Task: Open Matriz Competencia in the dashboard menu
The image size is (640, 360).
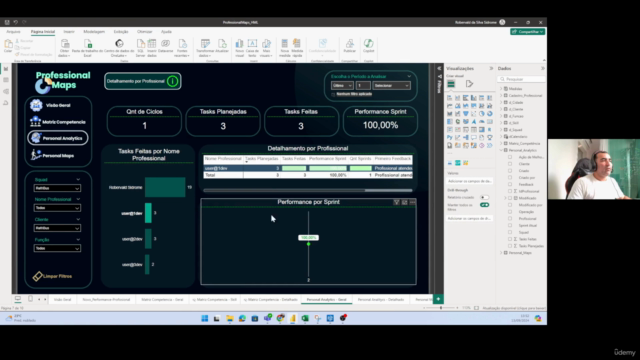Action: tap(58, 122)
